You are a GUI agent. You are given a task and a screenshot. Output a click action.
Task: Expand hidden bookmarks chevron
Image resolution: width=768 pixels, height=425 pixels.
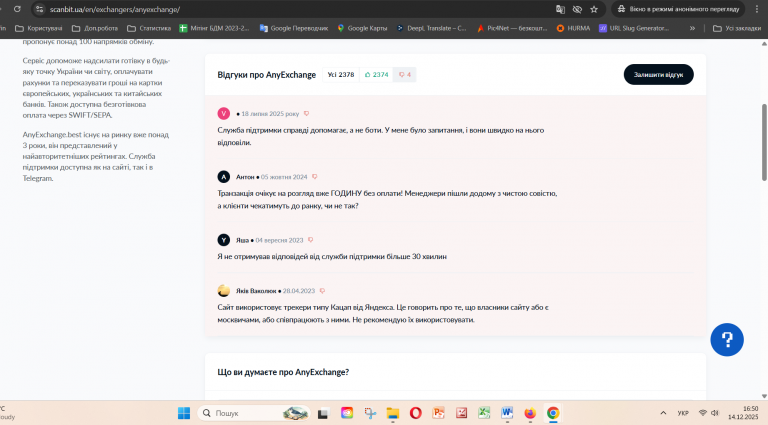pyautogui.click(x=692, y=28)
